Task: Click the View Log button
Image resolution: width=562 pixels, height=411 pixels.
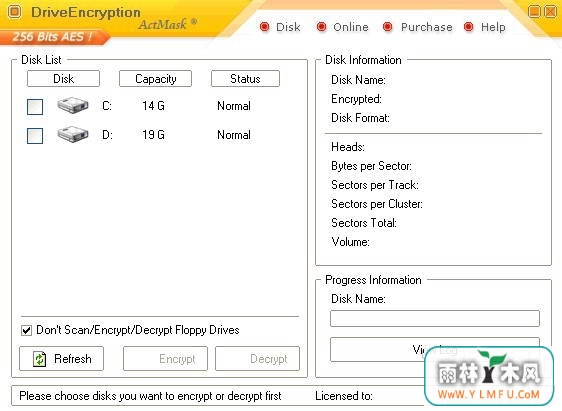Action: tap(434, 349)
